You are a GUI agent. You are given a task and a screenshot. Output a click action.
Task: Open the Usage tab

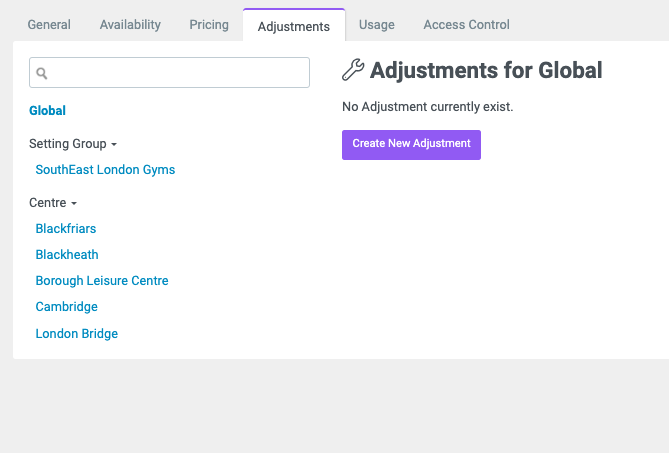(x=377, y=25)
